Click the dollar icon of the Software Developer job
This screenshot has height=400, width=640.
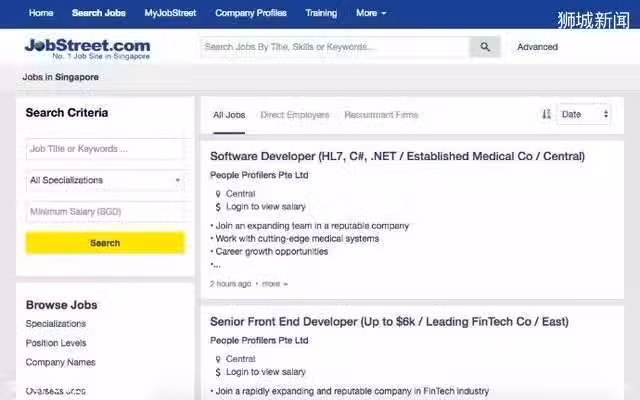coord(218,207)
